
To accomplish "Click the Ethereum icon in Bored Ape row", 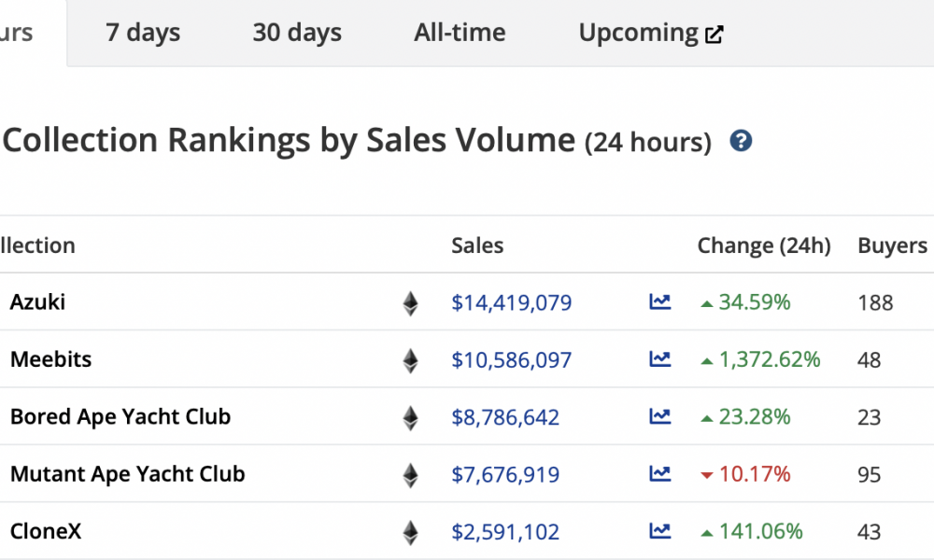I will [x=410, y=418].
